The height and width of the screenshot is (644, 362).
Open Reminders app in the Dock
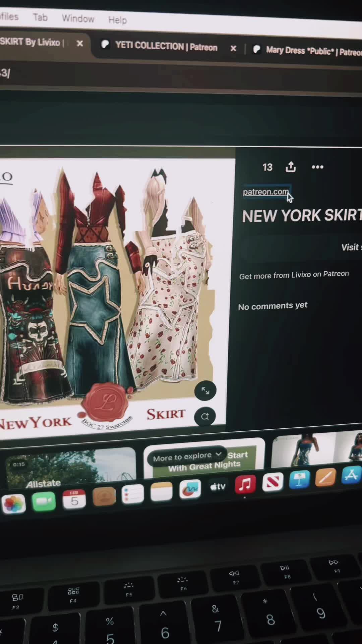133,494
